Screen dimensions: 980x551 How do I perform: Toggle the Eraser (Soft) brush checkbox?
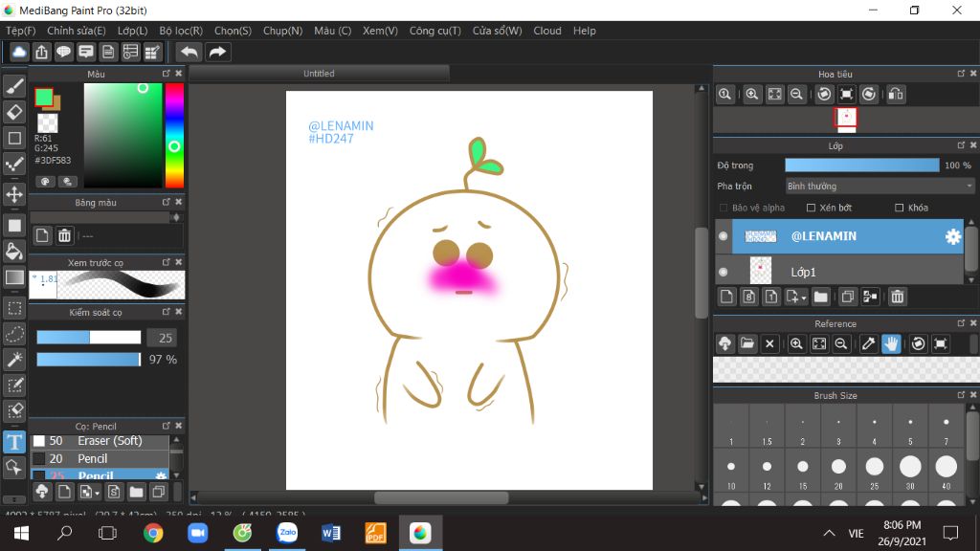click(x=38, y=441)
